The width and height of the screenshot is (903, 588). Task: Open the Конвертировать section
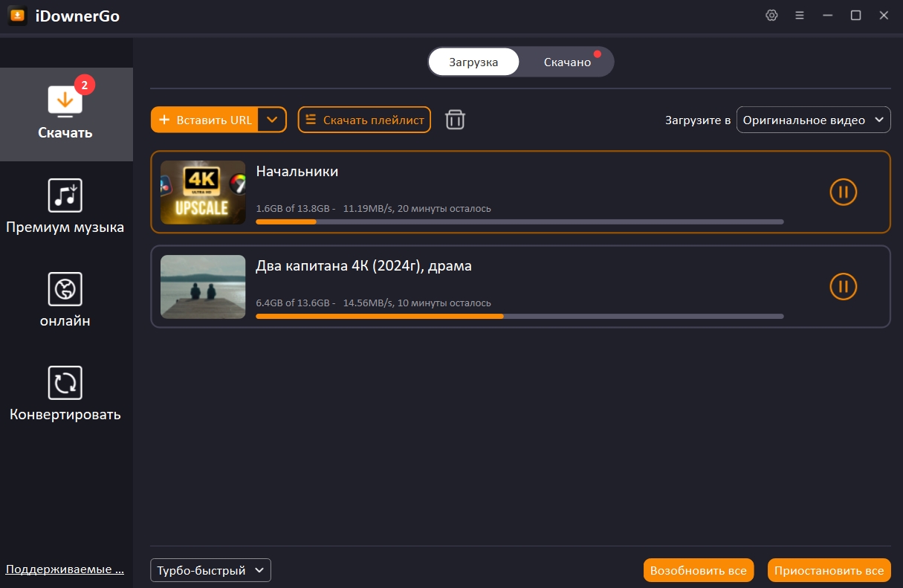65,394
